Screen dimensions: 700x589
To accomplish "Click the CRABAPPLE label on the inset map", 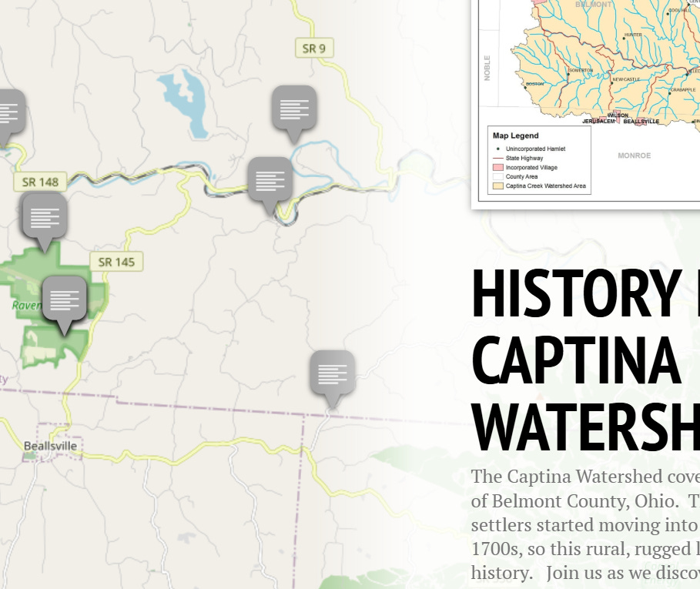I will click(x=682, y=89).
